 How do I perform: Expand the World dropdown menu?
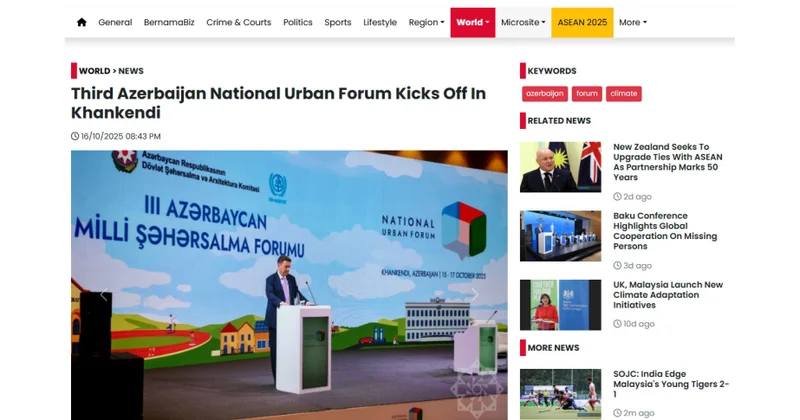point(472,22)
